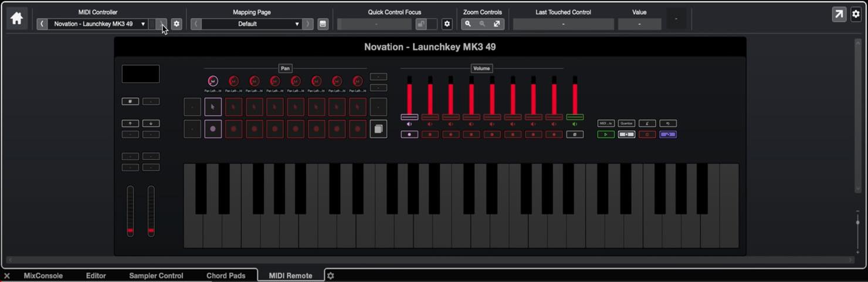Open Quick Control Focus settings gear
Screen dimensions: 868x282
pyautogui.click(x=447, y=24)
